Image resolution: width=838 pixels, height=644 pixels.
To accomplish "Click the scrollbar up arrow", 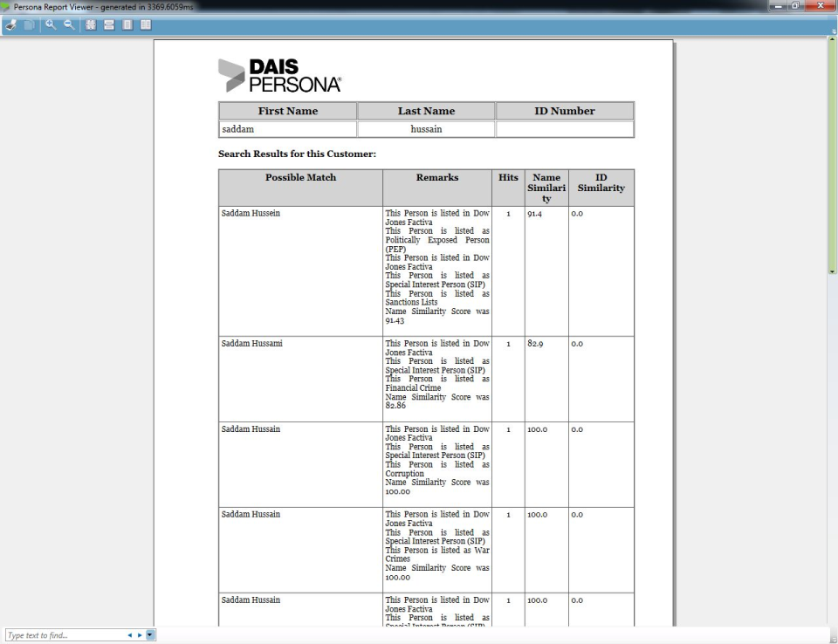I will point(832,40).
